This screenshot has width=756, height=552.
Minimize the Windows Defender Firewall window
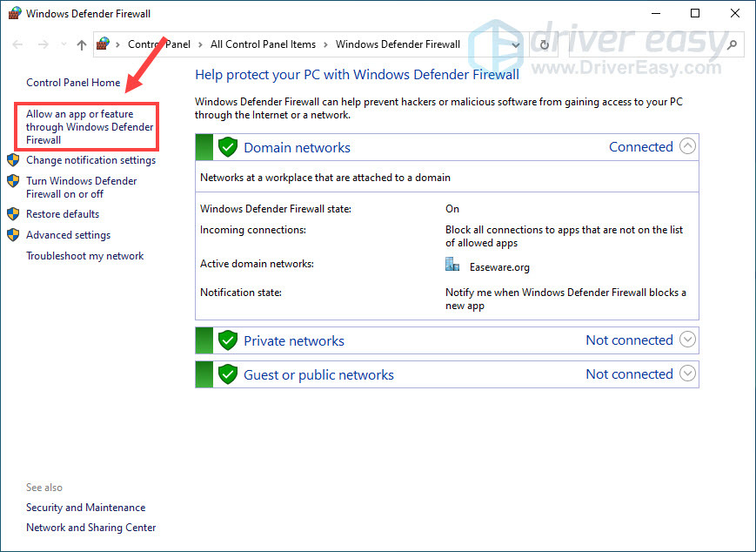(x=655, y=14)
